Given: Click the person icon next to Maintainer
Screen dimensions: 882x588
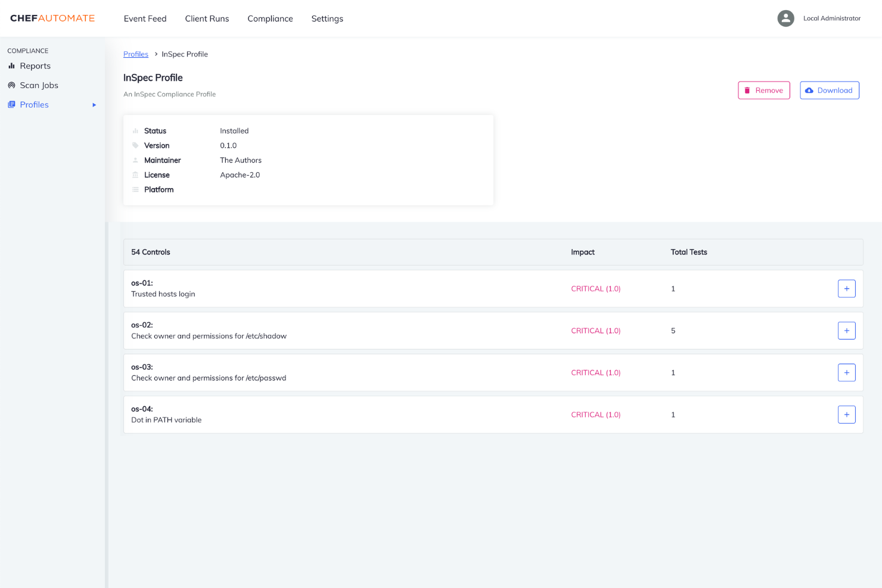Looking at the screenshot, I should 135,160.
